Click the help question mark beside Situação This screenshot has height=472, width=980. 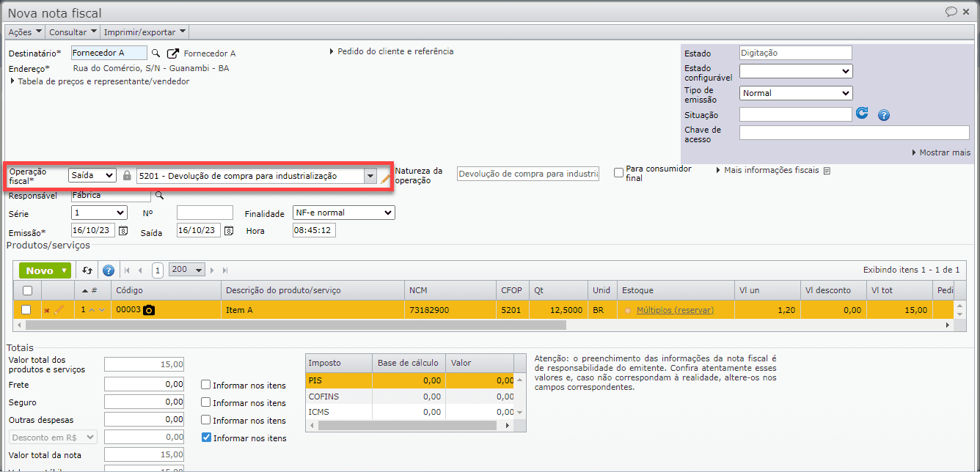coord(883,115)
